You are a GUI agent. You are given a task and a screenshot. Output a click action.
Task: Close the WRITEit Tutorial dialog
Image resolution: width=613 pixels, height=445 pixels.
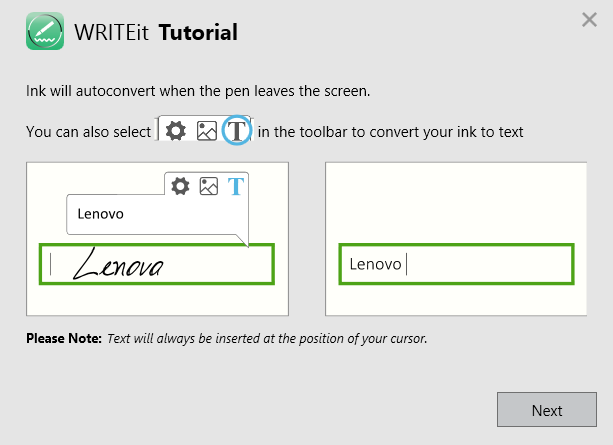[589, 20]
